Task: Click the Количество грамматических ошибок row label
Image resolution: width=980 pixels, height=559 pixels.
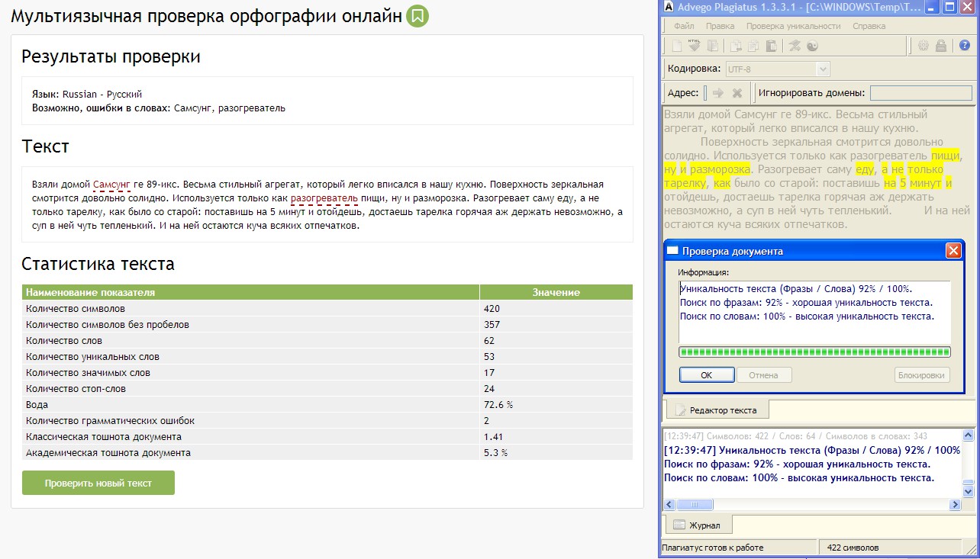Action: click(110, 421)
